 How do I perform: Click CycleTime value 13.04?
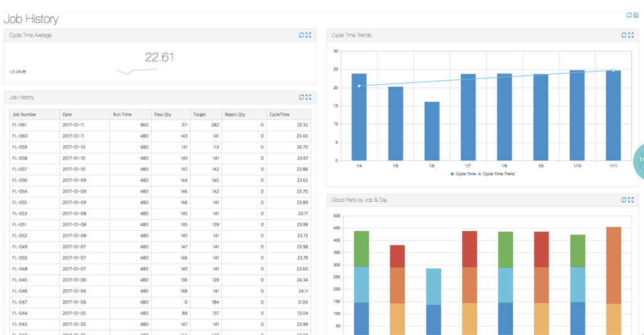point(303,313)
